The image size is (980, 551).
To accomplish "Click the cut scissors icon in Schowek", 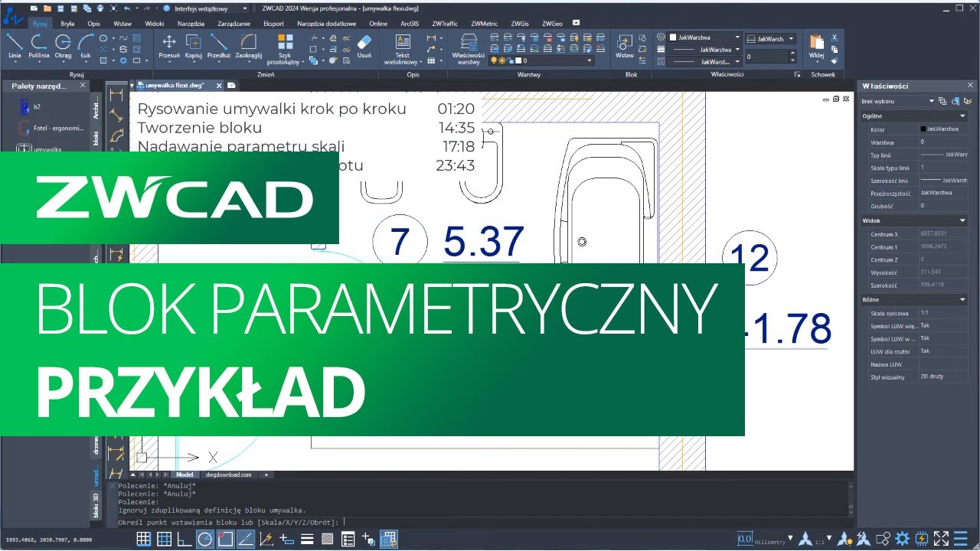I will pos(835,37).
